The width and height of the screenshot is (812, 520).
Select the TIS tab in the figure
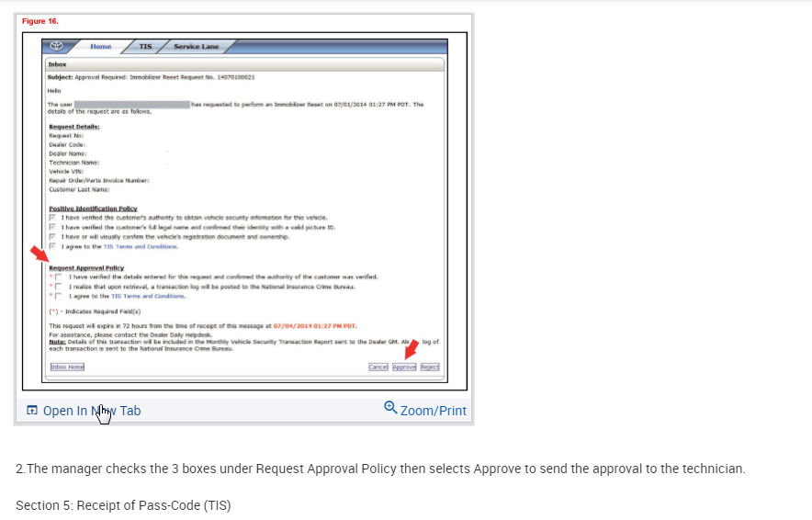(145, 47)
